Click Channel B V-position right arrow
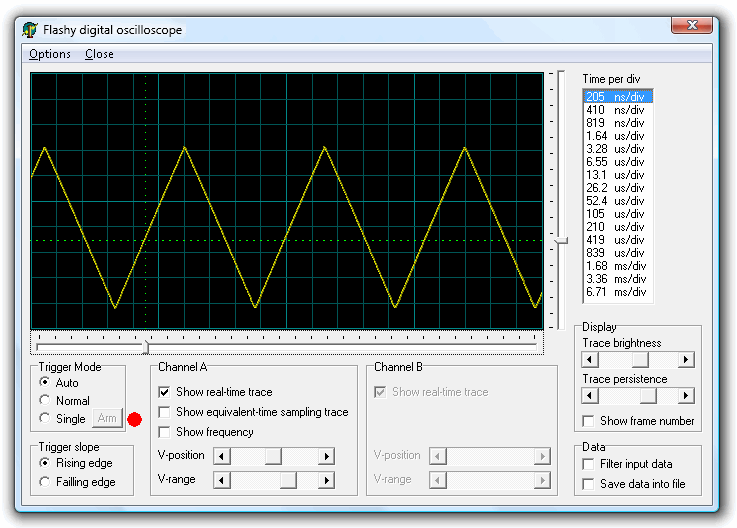This screenshot has height=528, width=737. 542,456
